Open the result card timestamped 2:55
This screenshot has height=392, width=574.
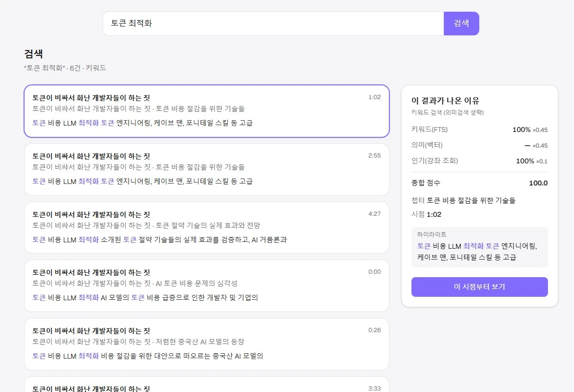pos(206,169)
